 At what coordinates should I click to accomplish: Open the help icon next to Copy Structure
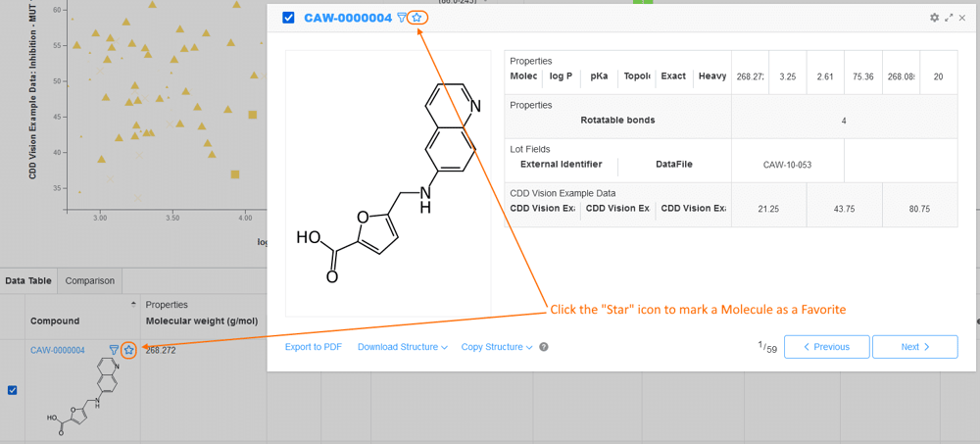pyautogui.click(x=544, y=347)
